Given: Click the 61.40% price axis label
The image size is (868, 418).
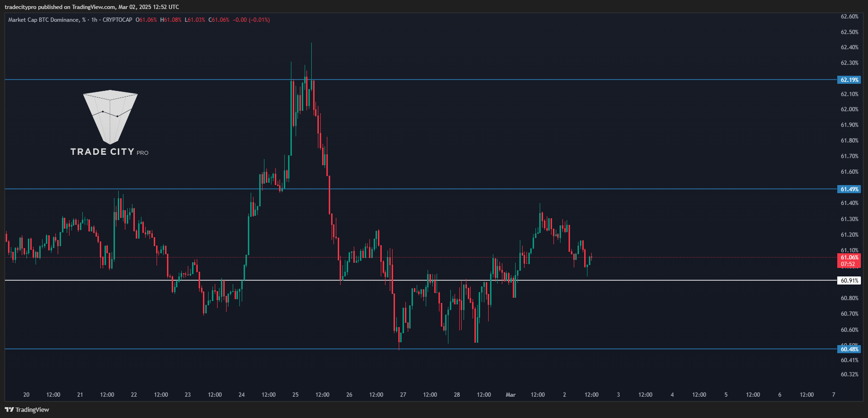Looking at the screenshot, I should coord(850,203).
